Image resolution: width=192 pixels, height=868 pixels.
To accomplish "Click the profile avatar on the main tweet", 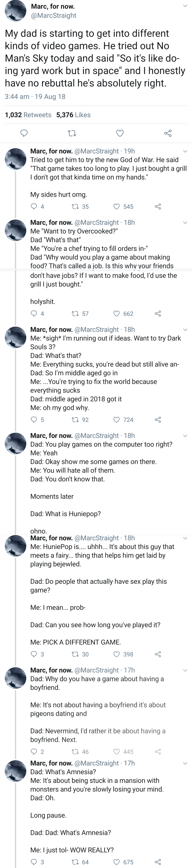I will pyautogui.click(x=15, y=11).
